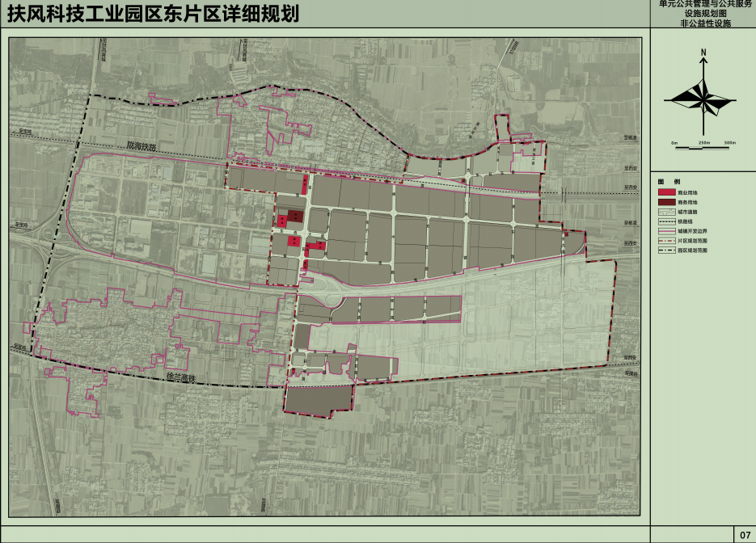Select the 铁路线 dashed legend symbol
This screenshot has height=543, width=756.
click(666, 221)
